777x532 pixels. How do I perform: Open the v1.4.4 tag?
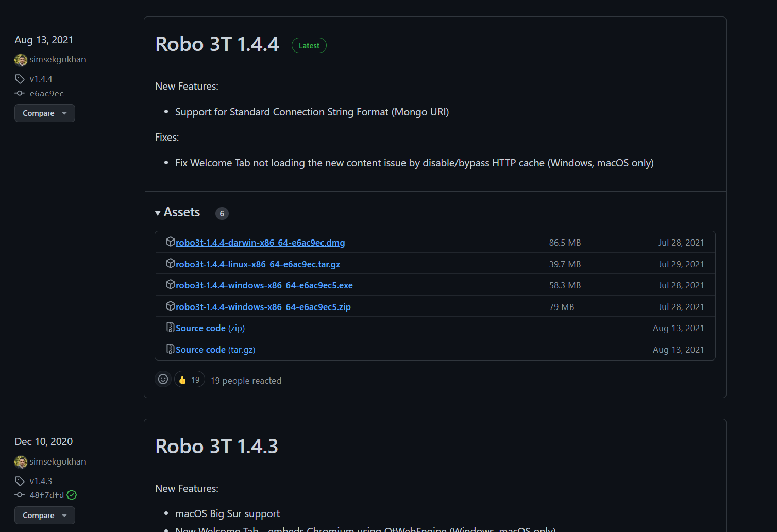pyautogui.click(x=41, y=79)
